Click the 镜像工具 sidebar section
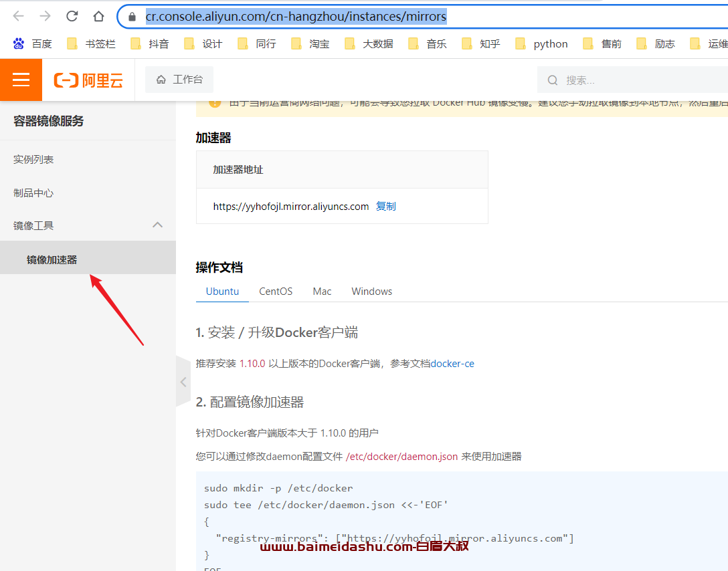Viewport: 728px width, 571px height. pos(33,226)
